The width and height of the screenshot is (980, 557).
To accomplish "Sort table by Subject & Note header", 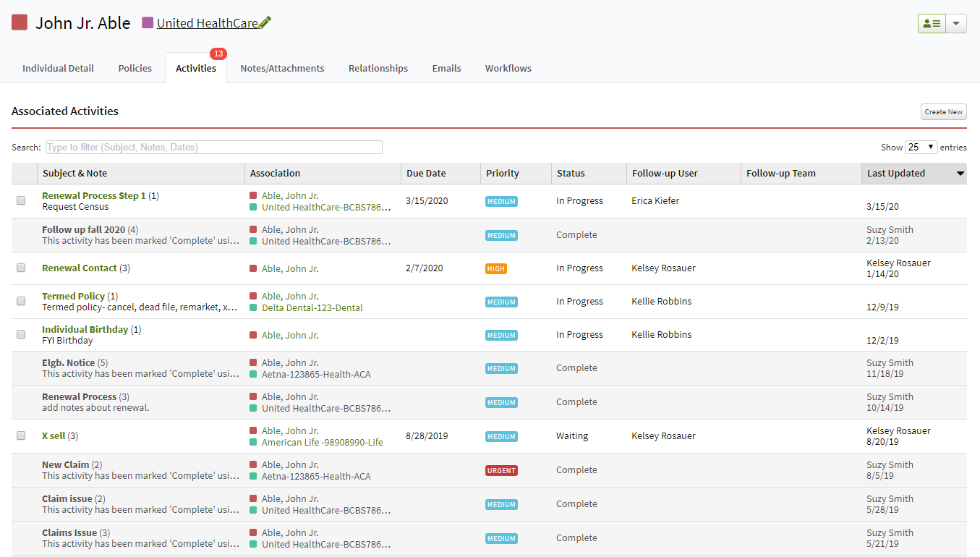I will 141,173.
